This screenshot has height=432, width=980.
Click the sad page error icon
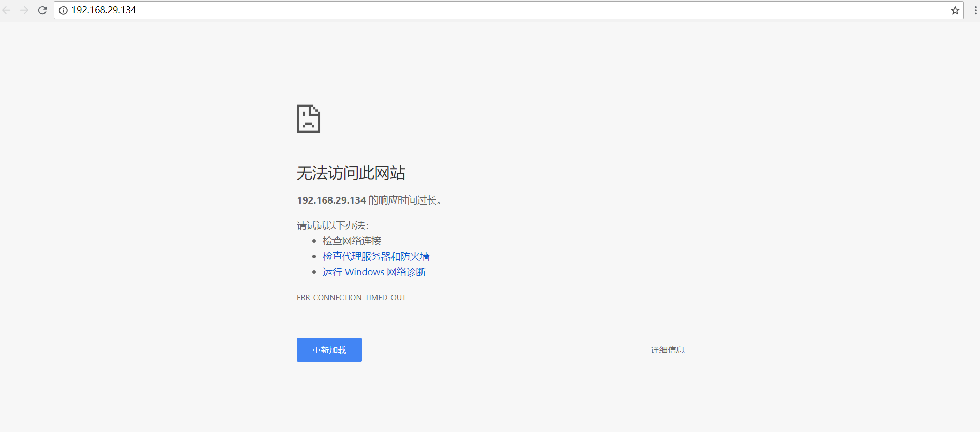coord(308,119)
